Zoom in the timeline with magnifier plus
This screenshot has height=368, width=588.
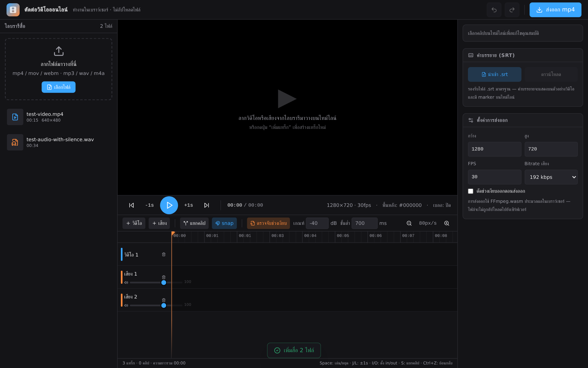[447, 223]
